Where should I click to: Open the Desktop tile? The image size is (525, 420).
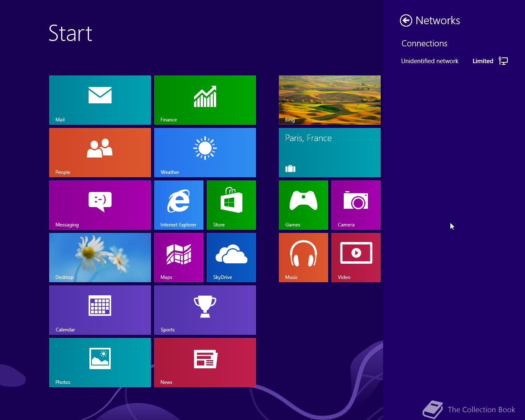100,258
